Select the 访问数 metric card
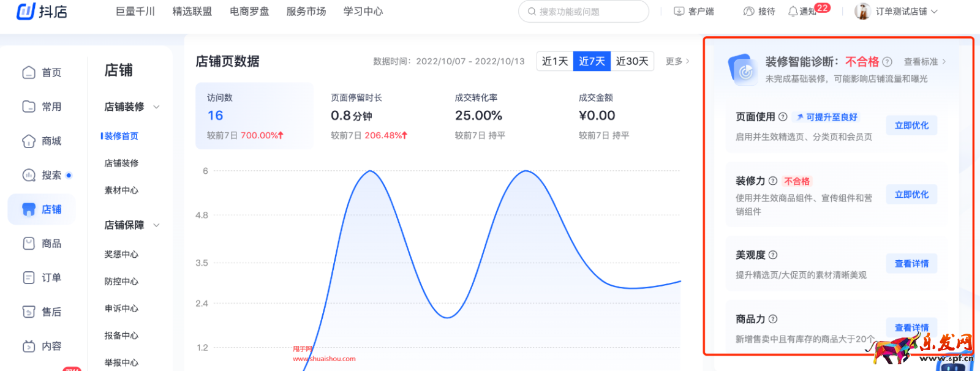Screen dimensions: 980x371 254,116
